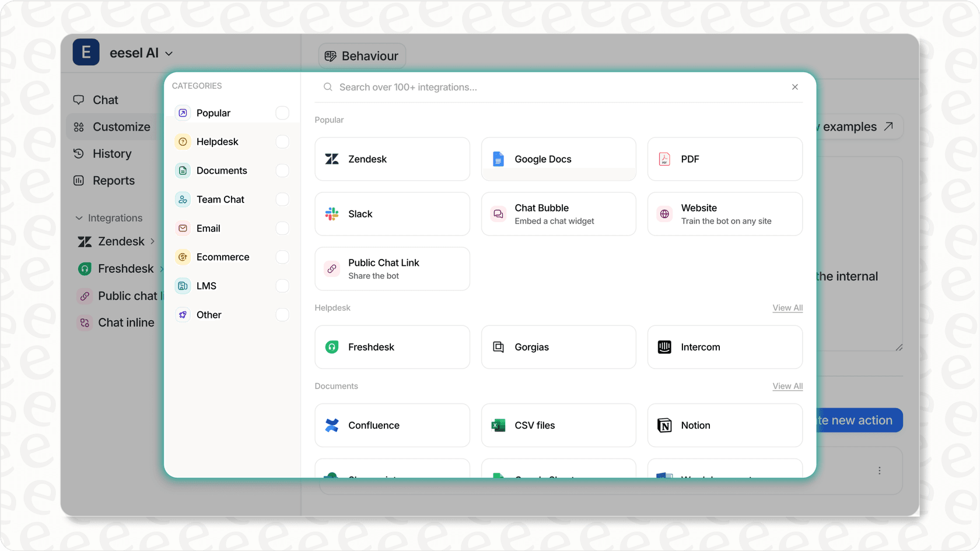
Task: Select the Zendesk integration
Action: point(392,159)
